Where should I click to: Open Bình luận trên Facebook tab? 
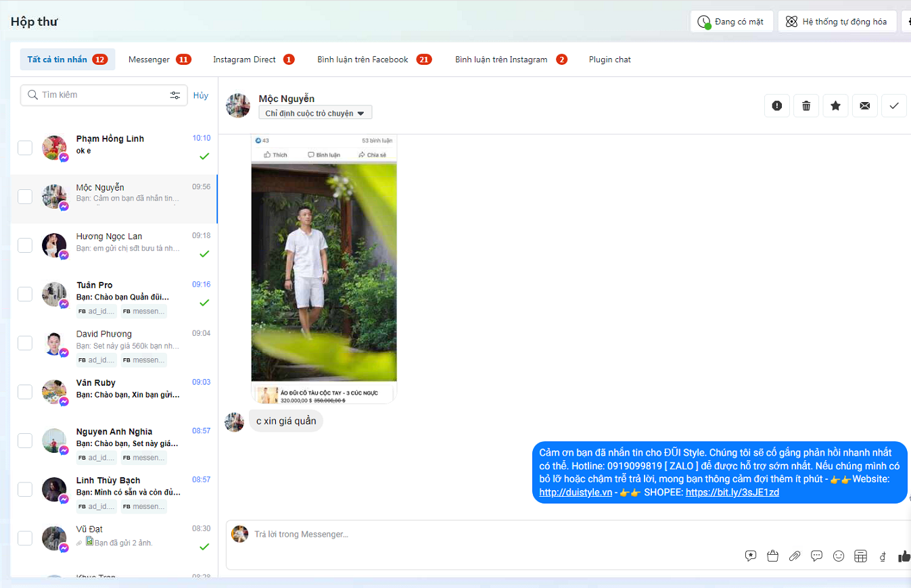(x=374, y=59)
